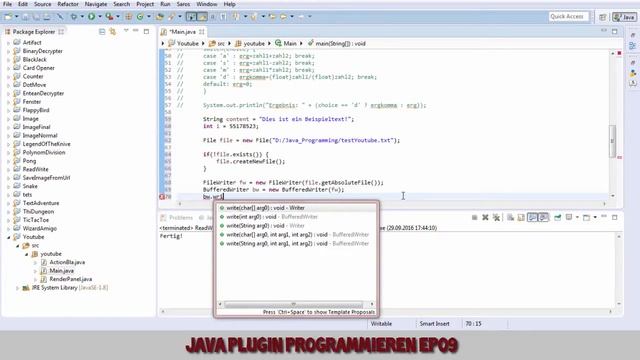Click the Terminate square button in the Console toolbar
Viewport: 640px width, 360px height.
474,218
